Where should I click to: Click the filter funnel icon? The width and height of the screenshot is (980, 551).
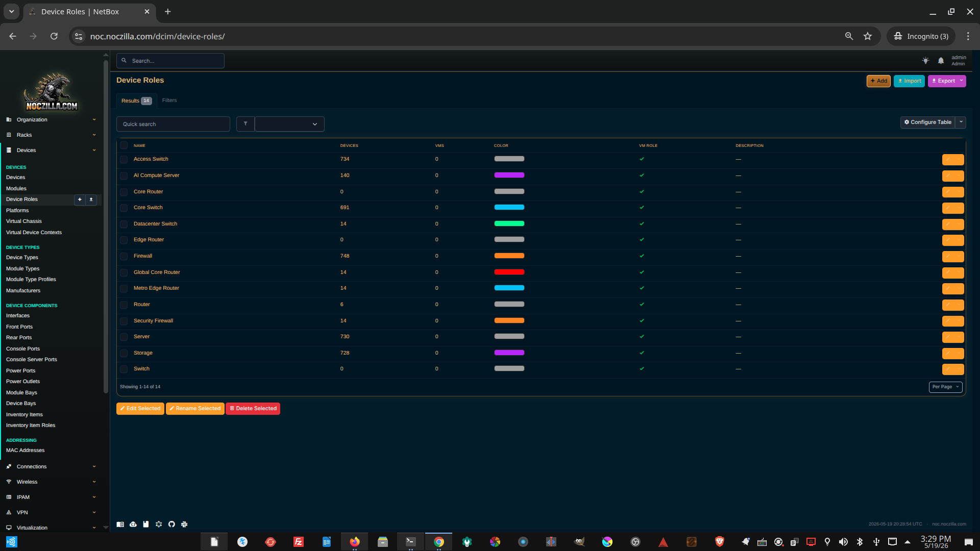coord(246,124)
